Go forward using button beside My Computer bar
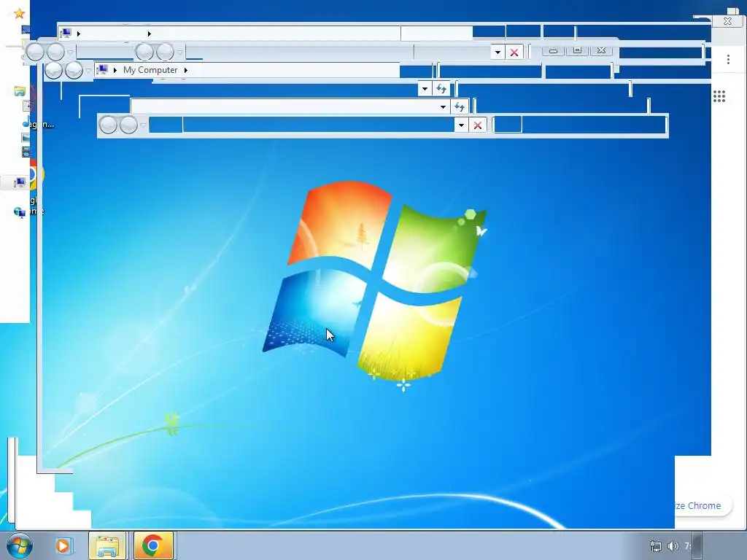 [x=74, y=71]
